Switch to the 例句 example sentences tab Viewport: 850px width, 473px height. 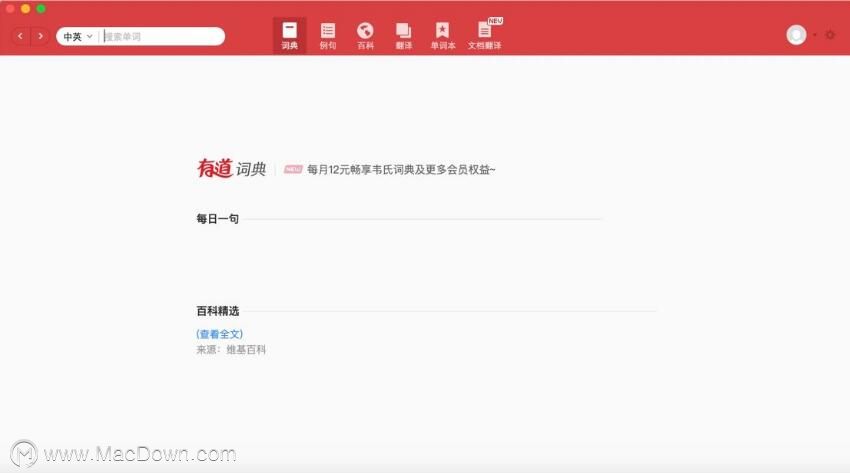tap(327, 36)
